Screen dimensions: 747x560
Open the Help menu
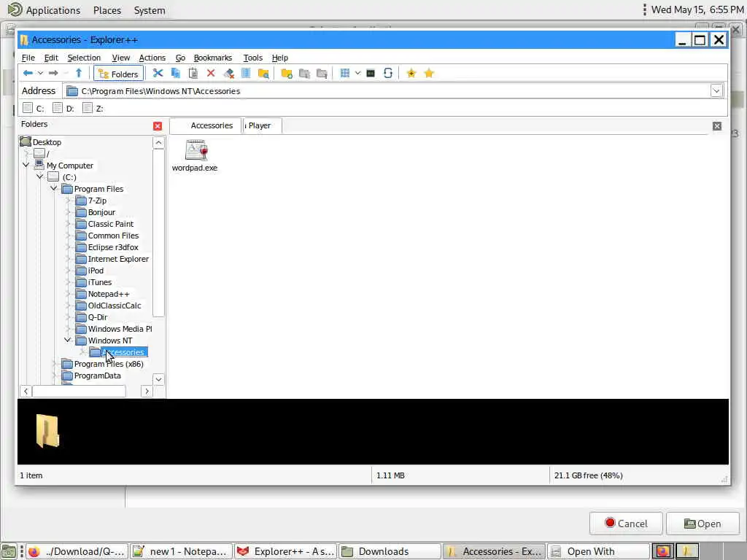279,58
